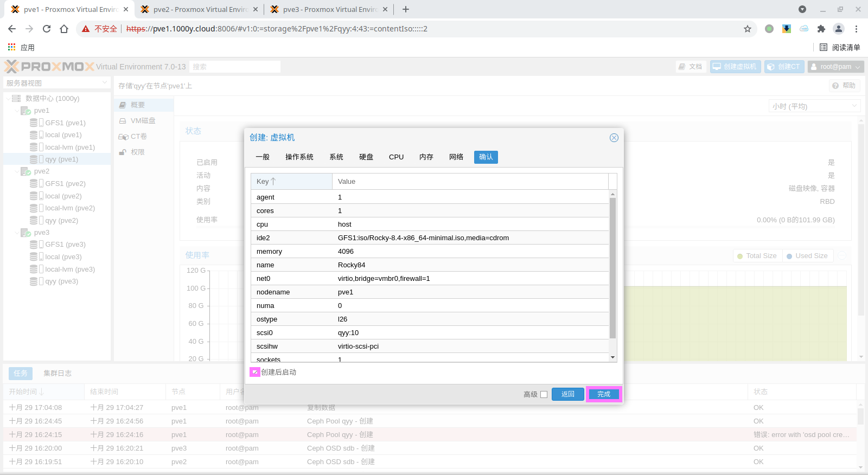This screenshot has height=475, width=868.
Task: Switch to the pve2 browser tab
Action: coord(199,9)
